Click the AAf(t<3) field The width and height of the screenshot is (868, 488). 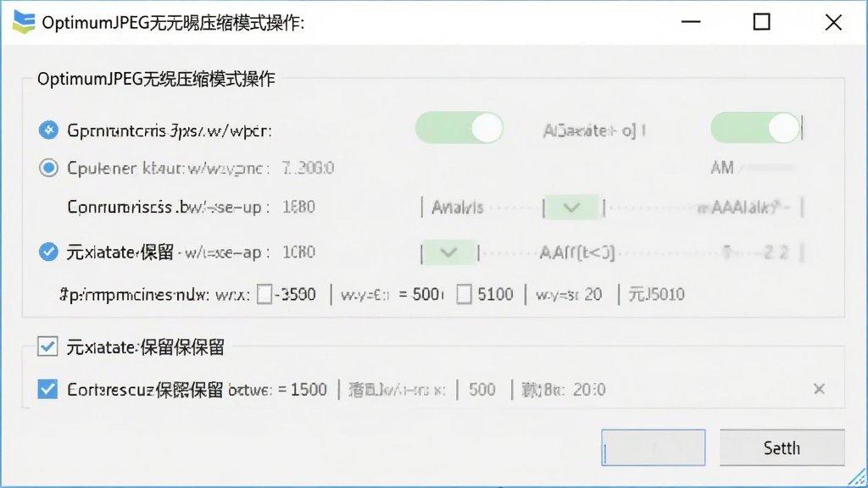coord(576,252)
